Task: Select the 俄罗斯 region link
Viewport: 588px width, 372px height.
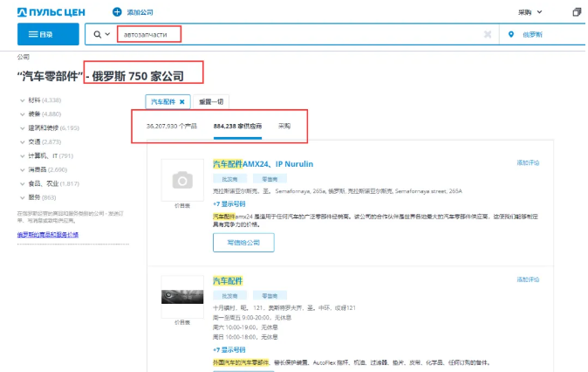Action: [x=532, y=35]
